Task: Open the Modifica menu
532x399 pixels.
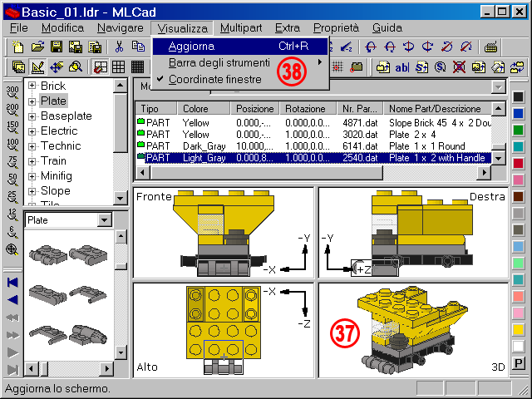Action: coord(63,27)
